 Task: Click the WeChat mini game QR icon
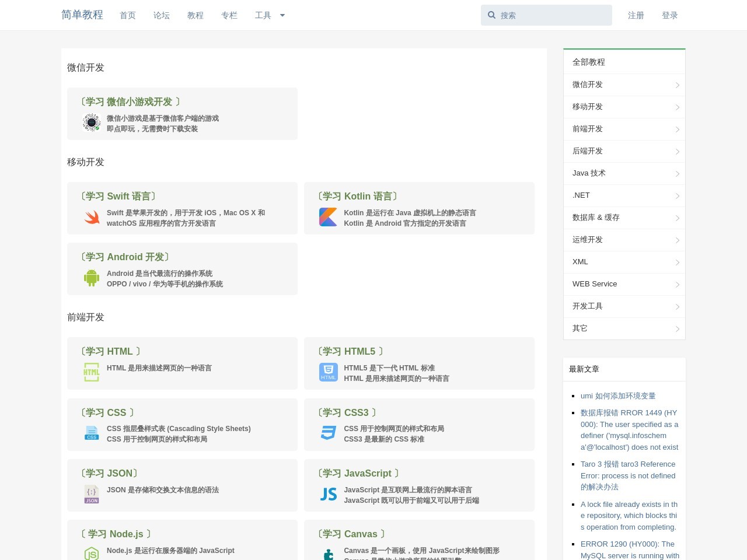(92, 123)
